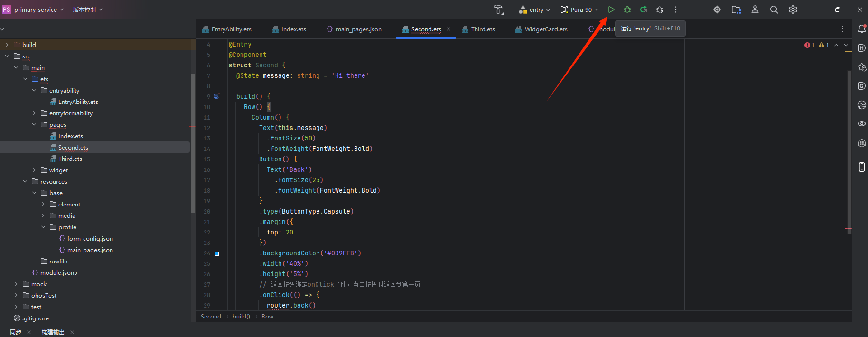Click the hammer build icon in toolbar
Screen dimensions: 868x337
click(498, 9)
